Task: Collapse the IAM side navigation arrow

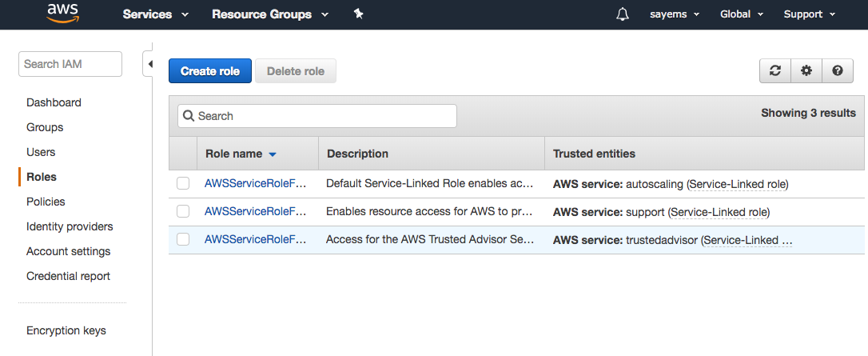Action: [x=149, y=64]
